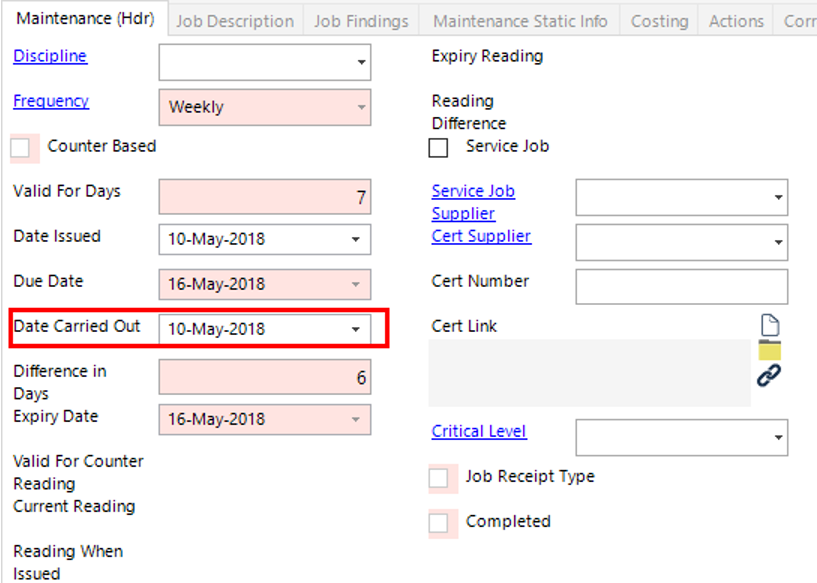This screenshot has width=817, height=583.
Task: Select the Maintenance Static Info tab
Action: click(520, 21)
